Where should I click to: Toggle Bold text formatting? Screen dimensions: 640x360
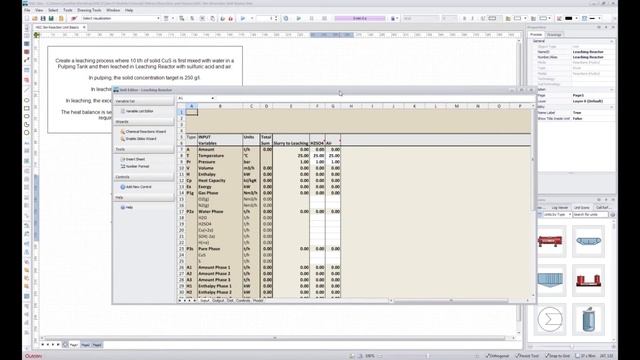click(x=464, y=18)
